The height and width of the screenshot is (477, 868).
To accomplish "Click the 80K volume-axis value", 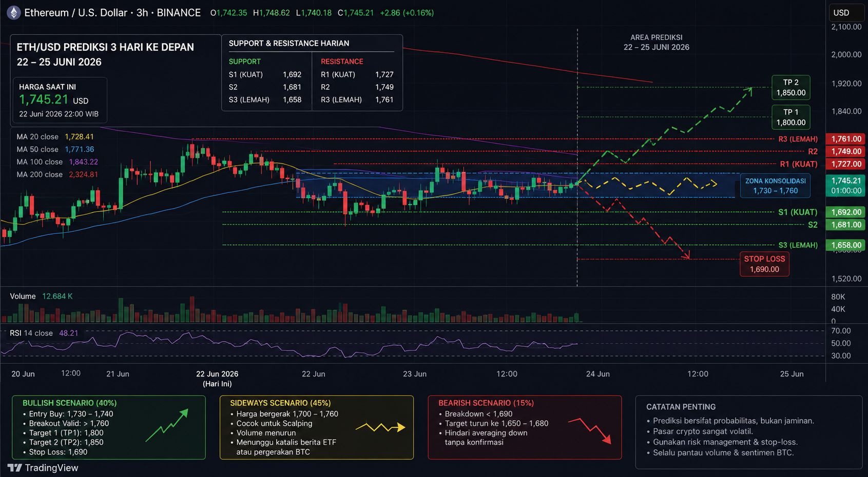I will coord(838,297).
